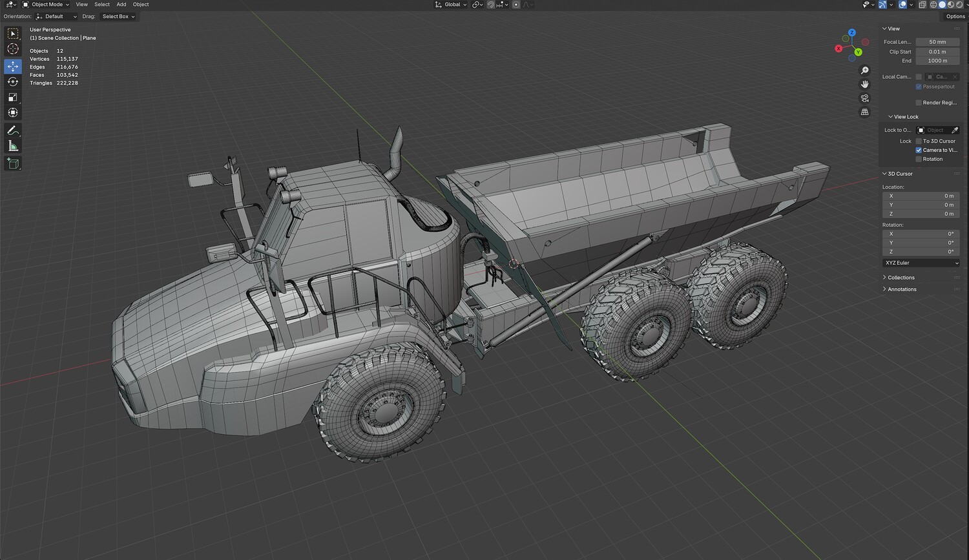Click the 3D Cursor Location Z field

tap(921, 214)
